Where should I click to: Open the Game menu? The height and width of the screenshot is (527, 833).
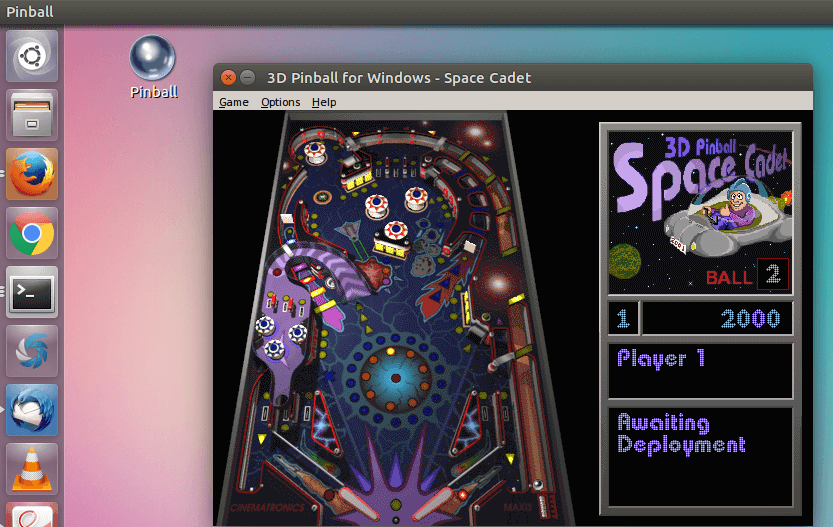(x=234, y=102)
